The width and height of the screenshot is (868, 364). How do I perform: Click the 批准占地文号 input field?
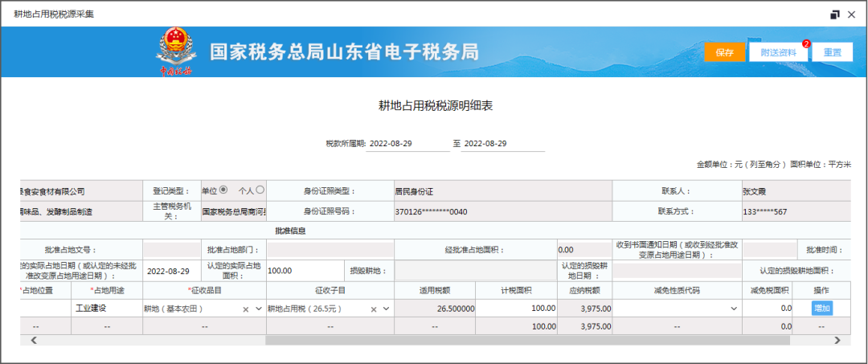[172, 250]
